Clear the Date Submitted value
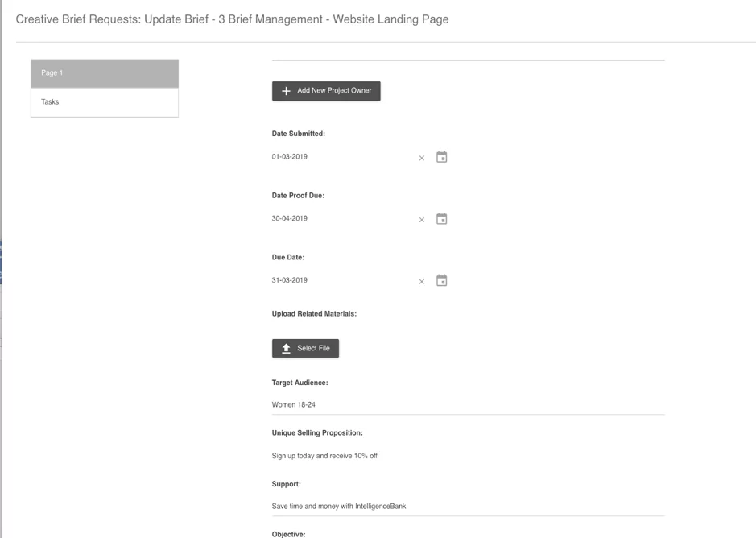This screenshot has height=538, width=756. click(422, 159)
